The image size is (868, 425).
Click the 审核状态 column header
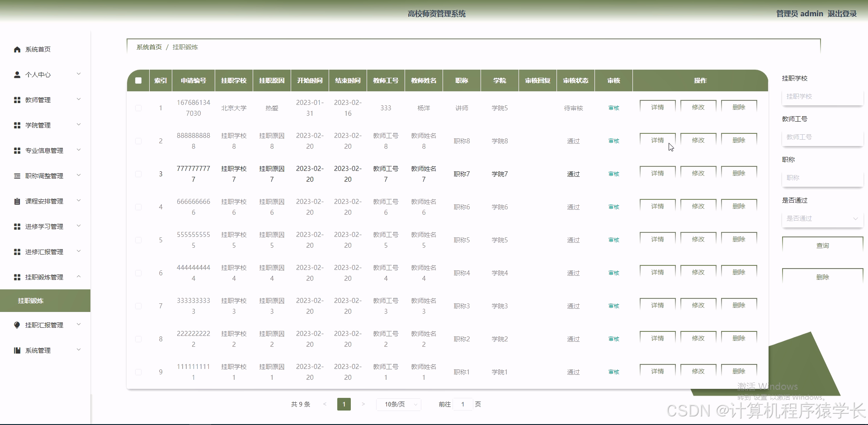click(x=576, y=80)
